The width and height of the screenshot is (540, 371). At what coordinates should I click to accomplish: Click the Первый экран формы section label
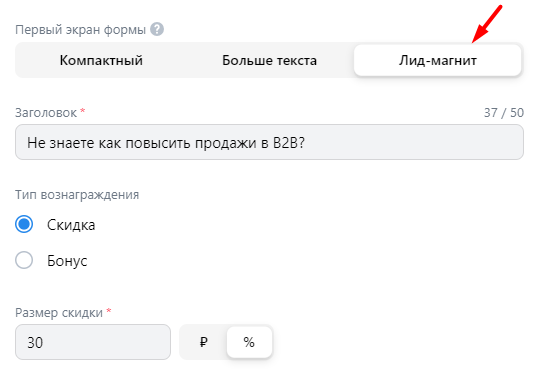81,30
